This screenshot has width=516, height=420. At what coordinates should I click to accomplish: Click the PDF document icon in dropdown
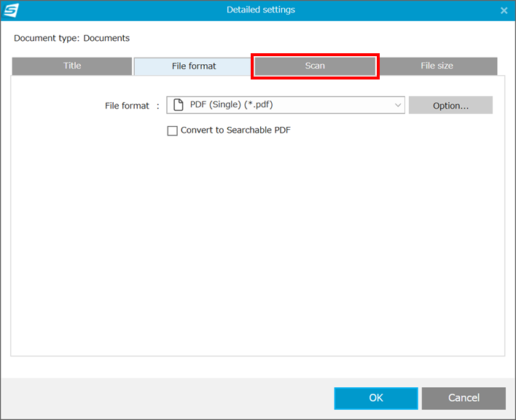(179, 105)
